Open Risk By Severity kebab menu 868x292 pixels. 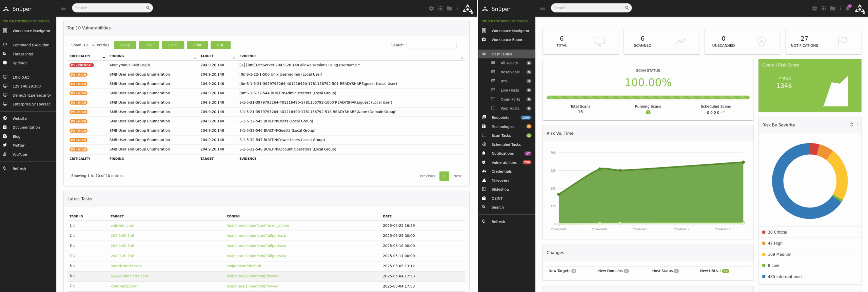click(857, 124)
